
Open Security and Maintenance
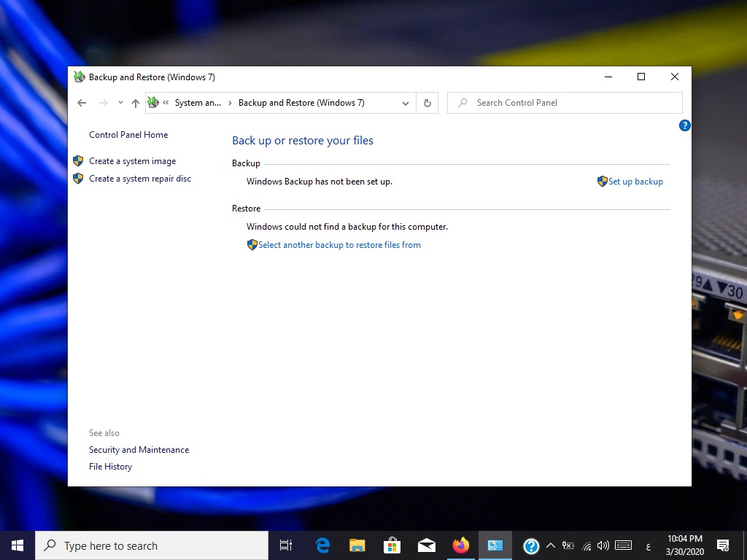[139, 450]
